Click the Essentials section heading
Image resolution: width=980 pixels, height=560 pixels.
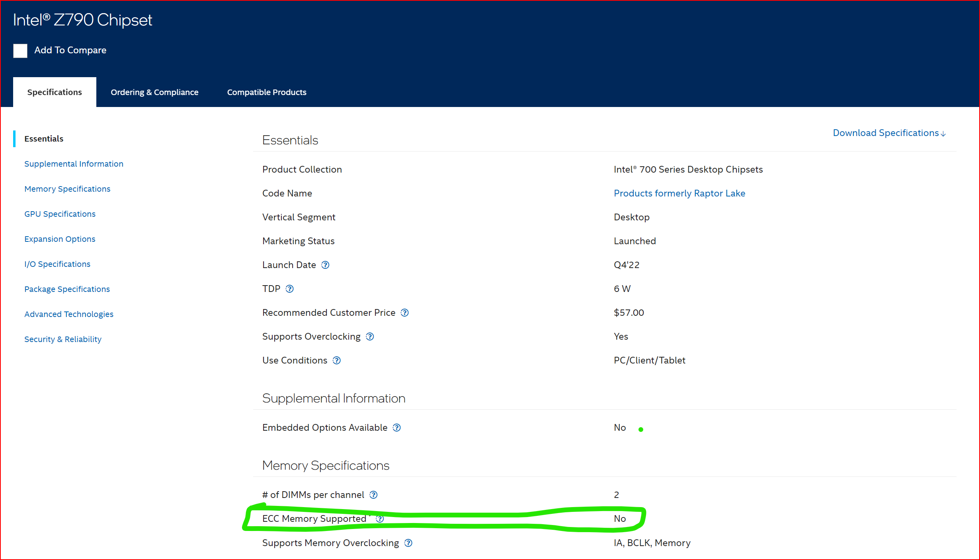pos(290,140)
